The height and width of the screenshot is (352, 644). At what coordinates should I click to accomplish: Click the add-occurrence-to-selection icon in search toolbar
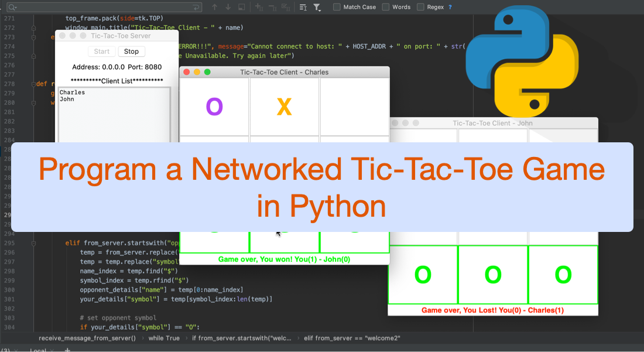[x=259, y=6]
